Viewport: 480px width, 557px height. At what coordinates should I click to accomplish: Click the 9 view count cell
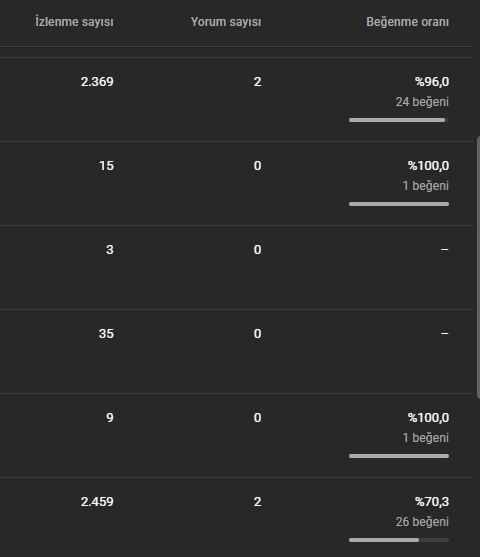(x=110, y=418)
